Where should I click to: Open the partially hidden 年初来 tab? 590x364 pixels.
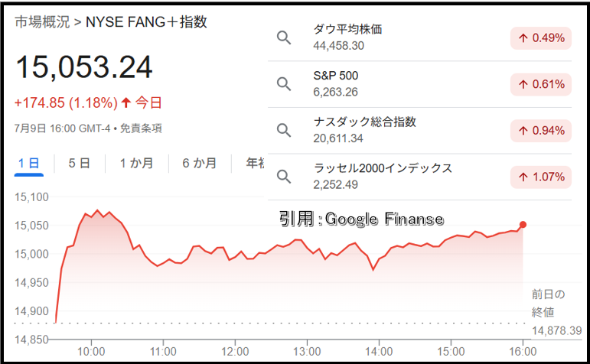click(x=255, y=164)
